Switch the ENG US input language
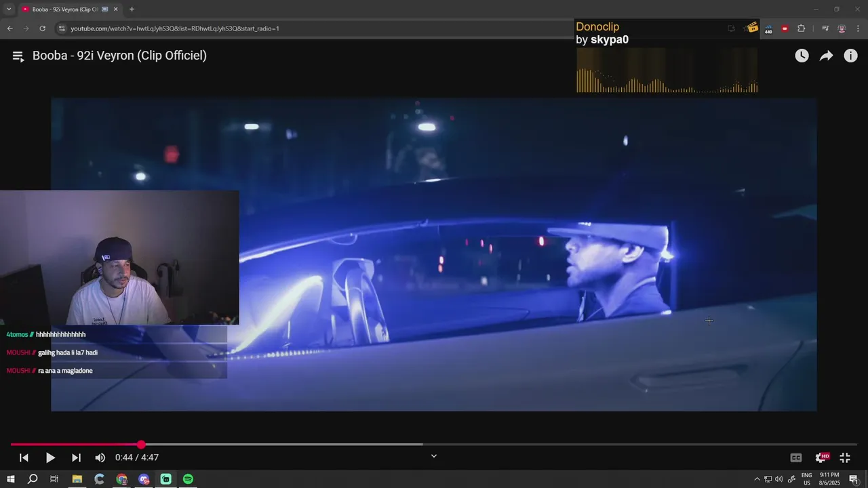 (806, 479)
